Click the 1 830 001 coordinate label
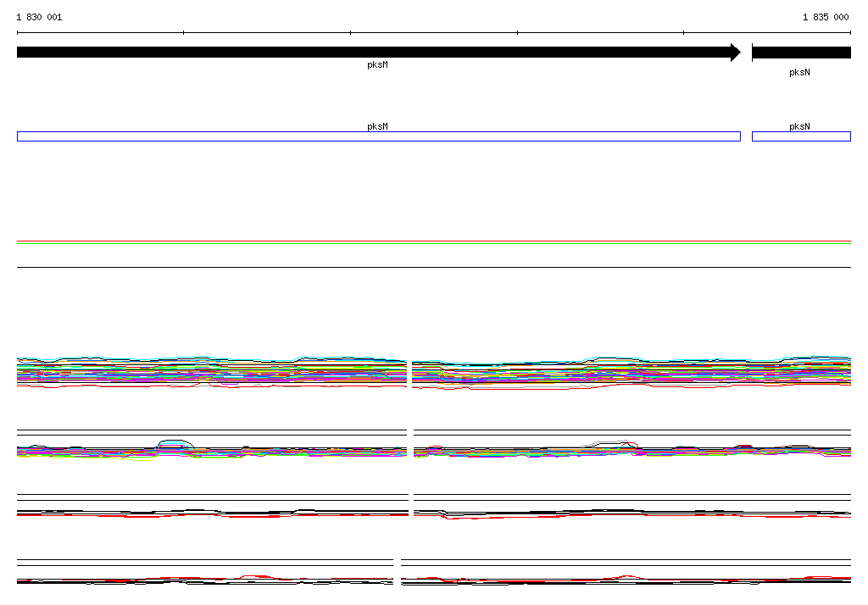868x605 pixels. pos(39,17)
